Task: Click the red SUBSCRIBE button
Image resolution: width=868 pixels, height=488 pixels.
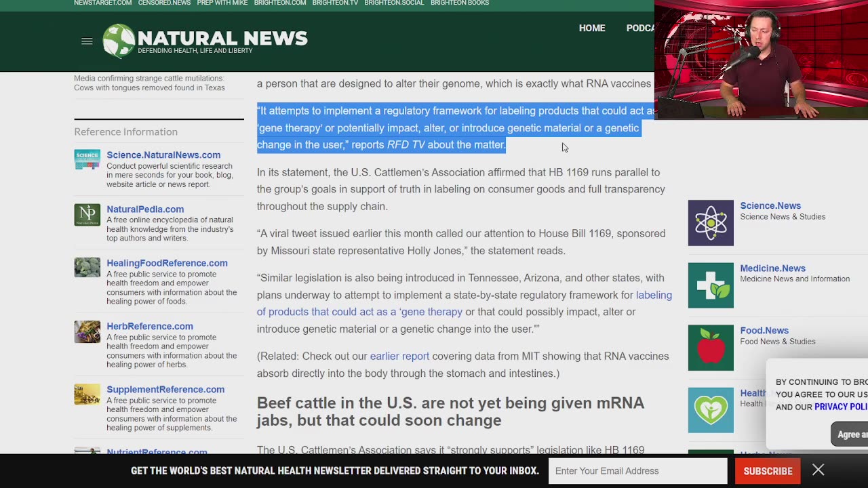Action: [x=768, y=470]
